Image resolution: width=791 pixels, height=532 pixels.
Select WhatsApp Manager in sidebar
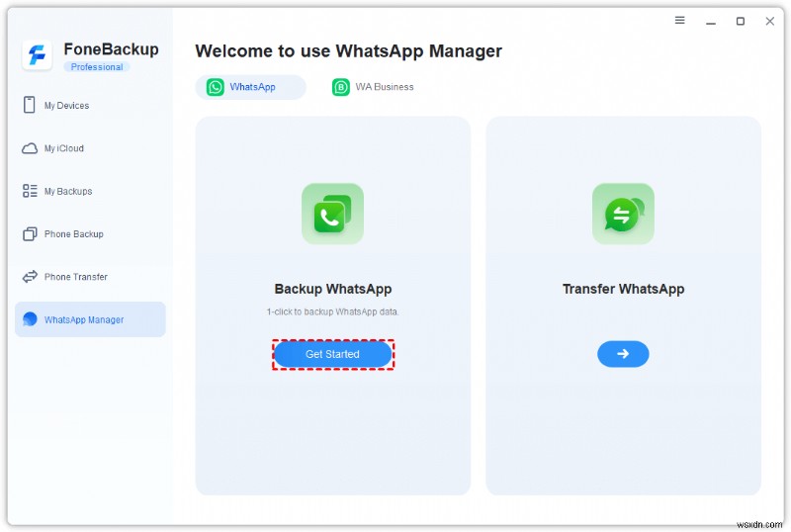coord(90,319)
